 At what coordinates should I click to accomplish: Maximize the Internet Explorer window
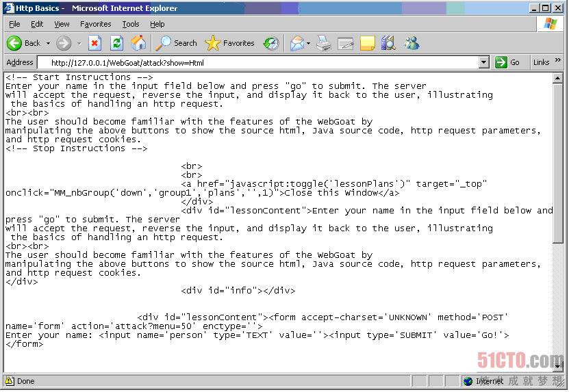coord(545,8)
